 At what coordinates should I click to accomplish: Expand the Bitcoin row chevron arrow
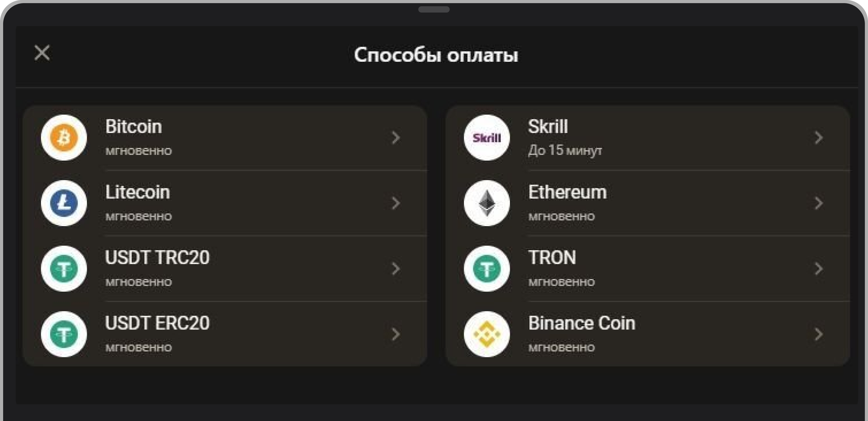(x=396, y=138)
